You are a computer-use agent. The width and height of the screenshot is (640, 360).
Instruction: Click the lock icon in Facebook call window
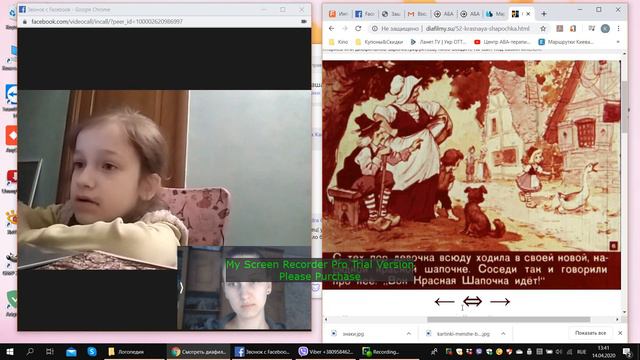coord(25,22)
